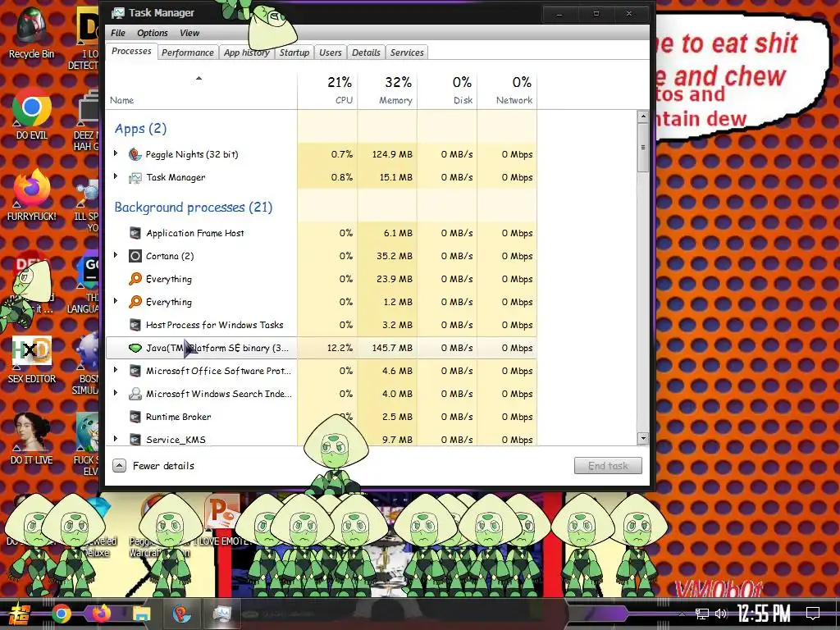The width and height of the screenshot is (840, 630).
Task: Open the Options menu
Action: (152, 33)
